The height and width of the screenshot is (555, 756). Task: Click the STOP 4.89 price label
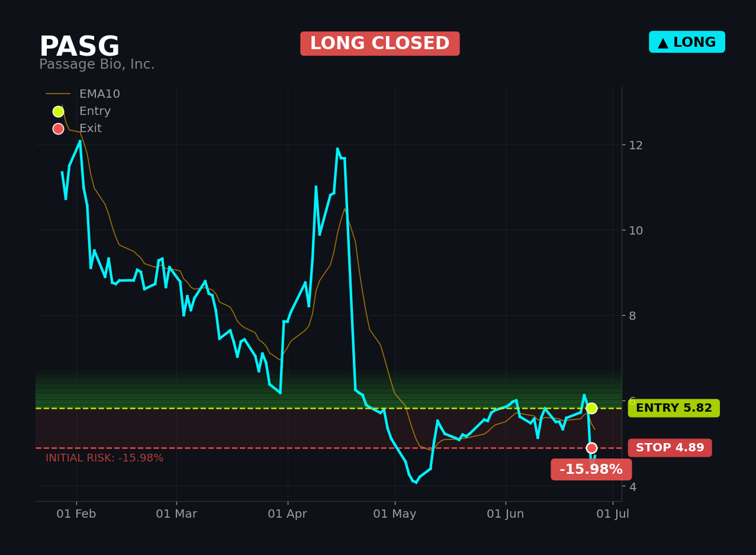[x=670, y=448]
